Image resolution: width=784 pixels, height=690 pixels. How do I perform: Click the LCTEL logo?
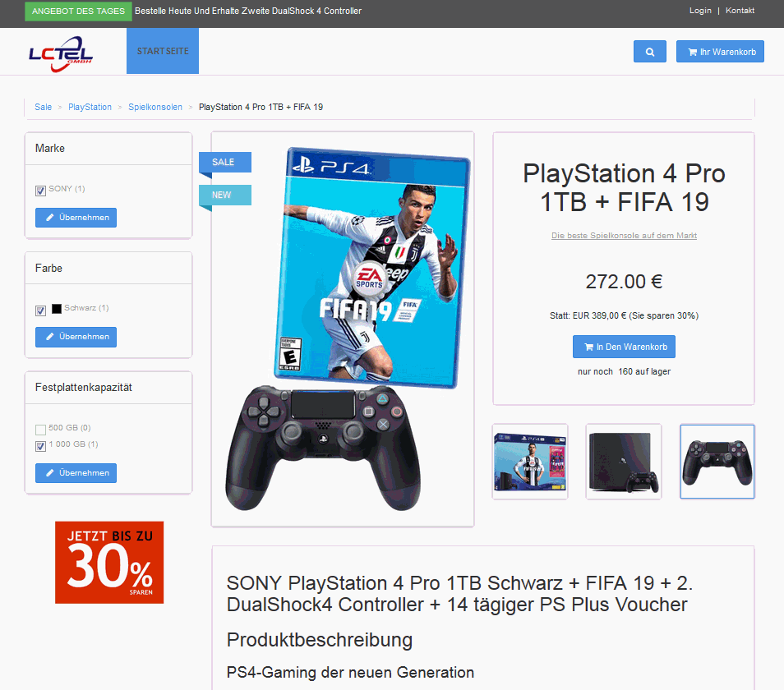[x=61, y=54]
